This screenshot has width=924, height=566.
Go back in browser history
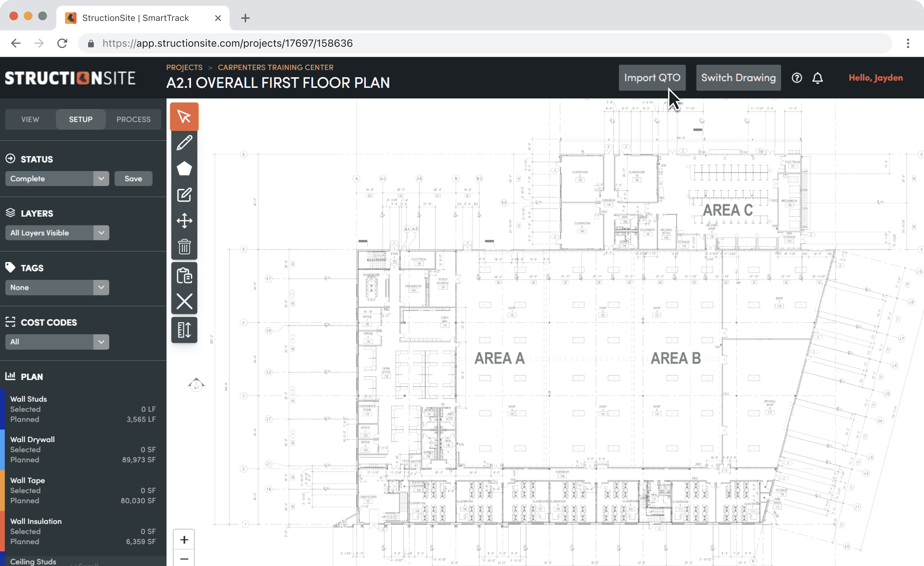[16, 43]
